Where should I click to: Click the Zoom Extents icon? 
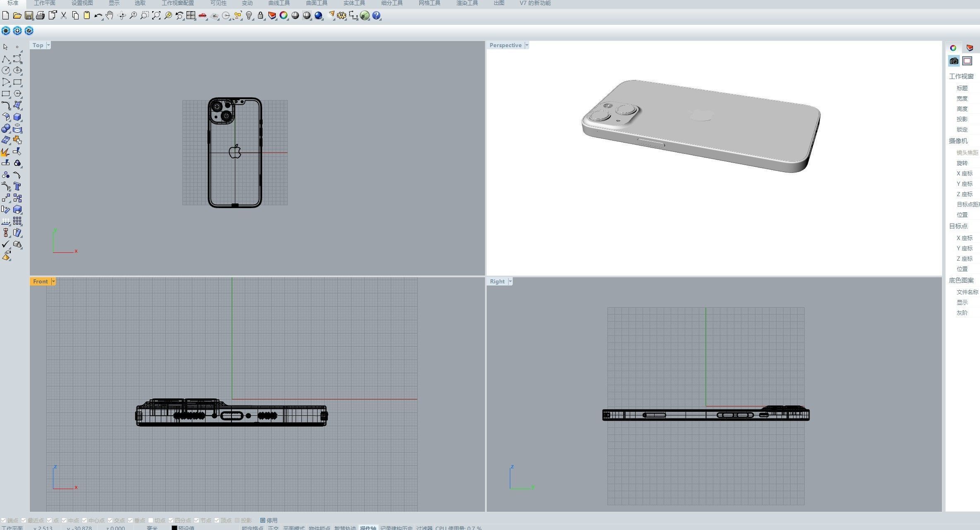click(x=156, y=16)
